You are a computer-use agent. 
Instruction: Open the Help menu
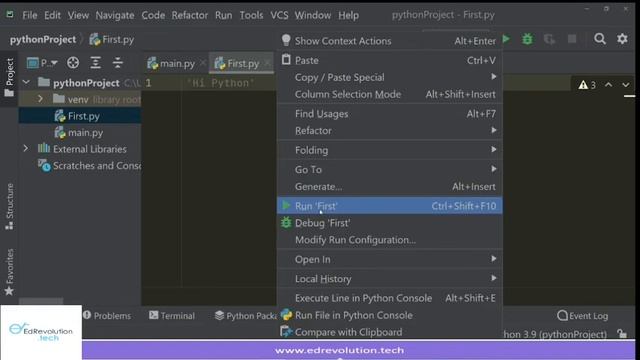click(348, 15)
